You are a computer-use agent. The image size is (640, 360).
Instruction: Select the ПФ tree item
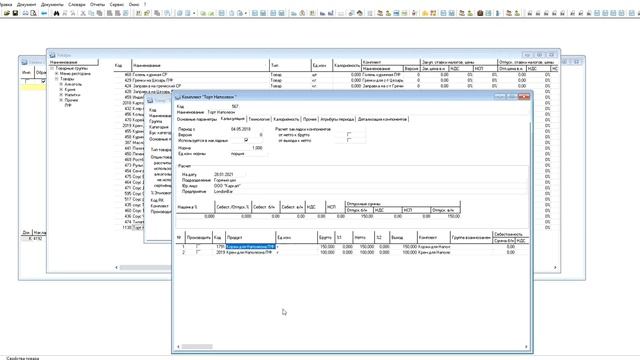[68, 105]
